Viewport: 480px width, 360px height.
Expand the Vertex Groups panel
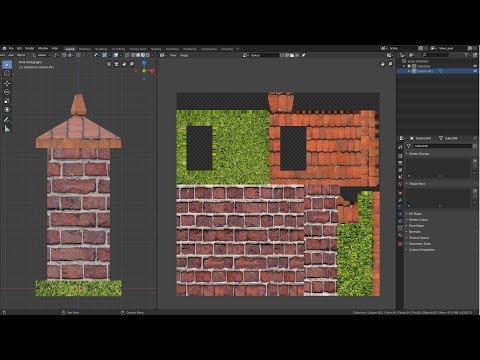click(419, 154)
